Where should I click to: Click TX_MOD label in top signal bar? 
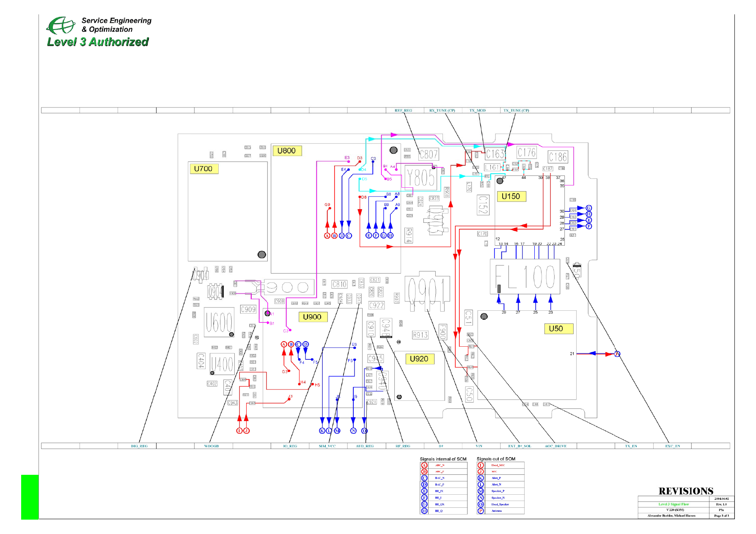(x=478, y=110)
